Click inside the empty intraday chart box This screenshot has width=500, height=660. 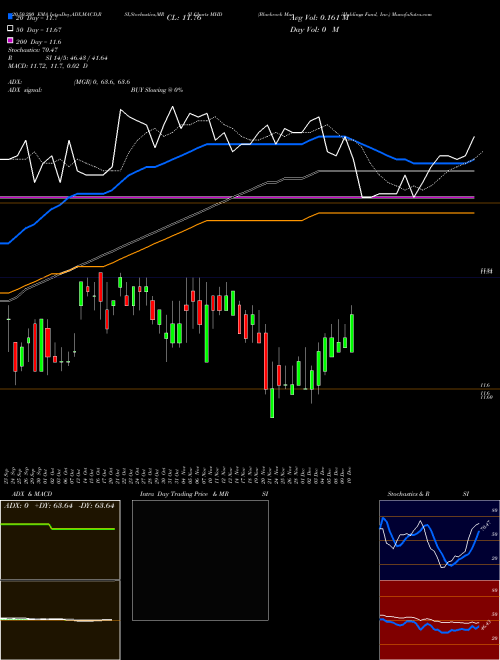pyautogui.click(x=200, y=560)
